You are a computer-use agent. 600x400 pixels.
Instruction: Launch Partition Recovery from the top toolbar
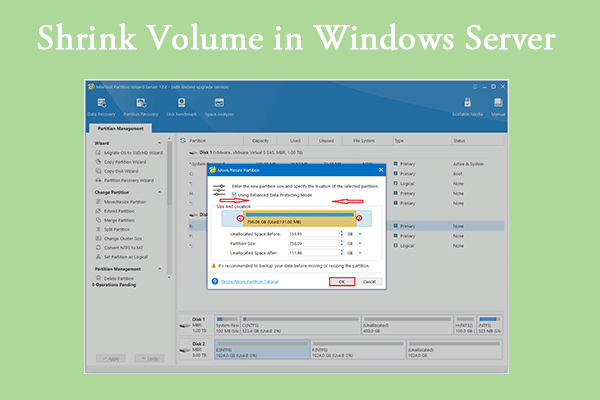pos(141,107)
